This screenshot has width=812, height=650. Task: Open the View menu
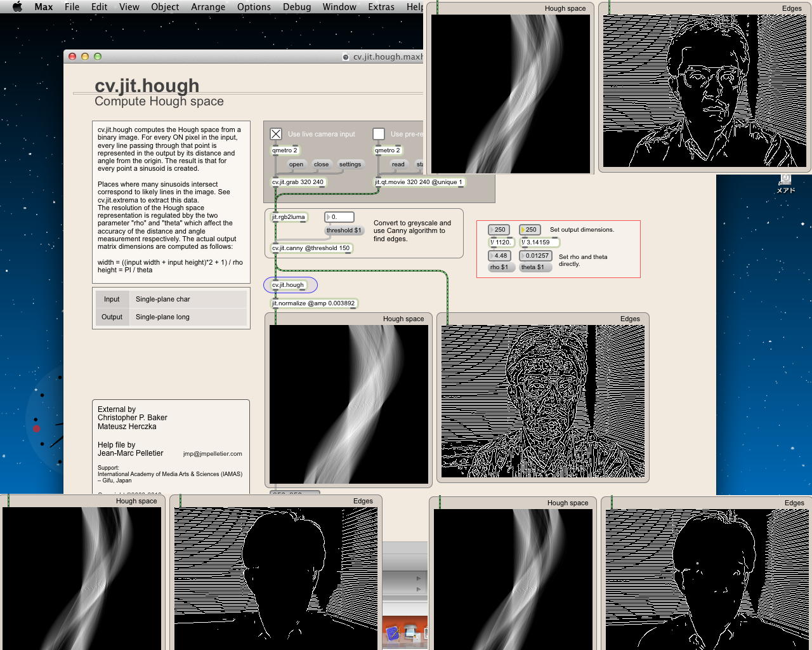[129, 7]
